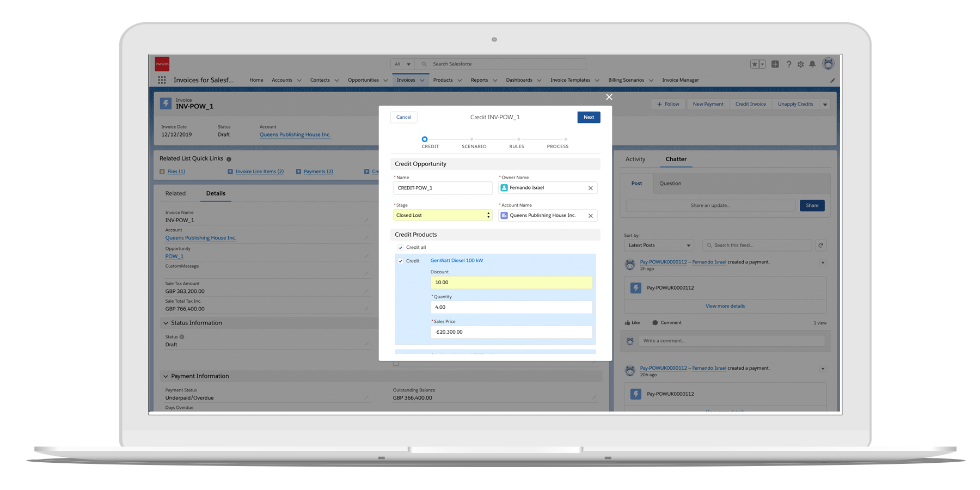
Task: Open the Latest Posts sort dropdown
Action: pos(659,246)
